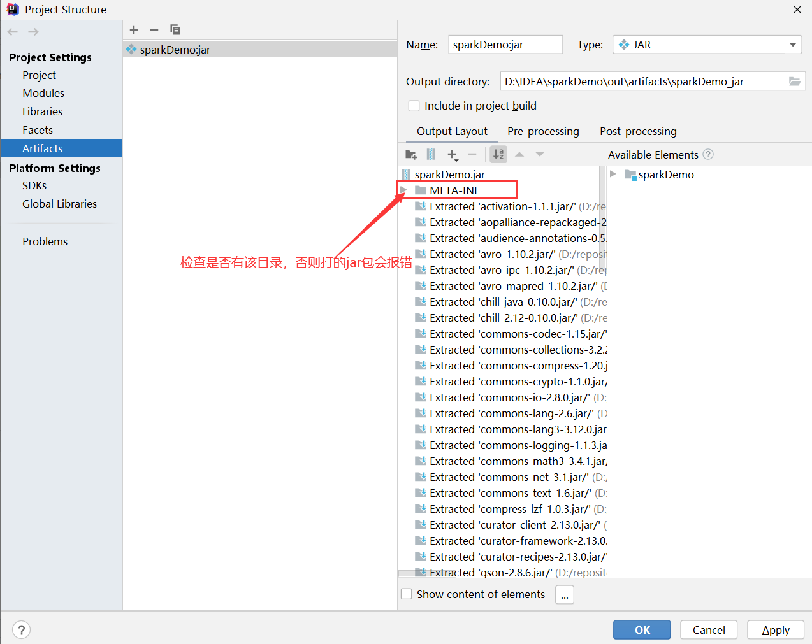Toggle sort elements by names and types

pos(498,154)
